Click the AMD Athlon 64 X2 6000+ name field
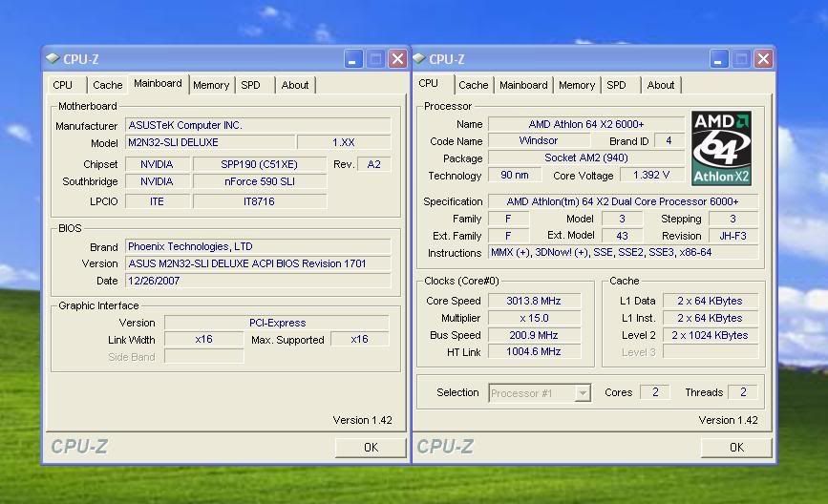 tap(586, 124)
